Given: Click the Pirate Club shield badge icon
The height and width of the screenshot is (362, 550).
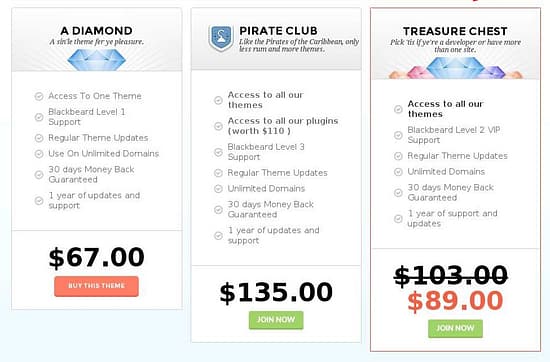Looking at the screenshot, I should point(220,38).
